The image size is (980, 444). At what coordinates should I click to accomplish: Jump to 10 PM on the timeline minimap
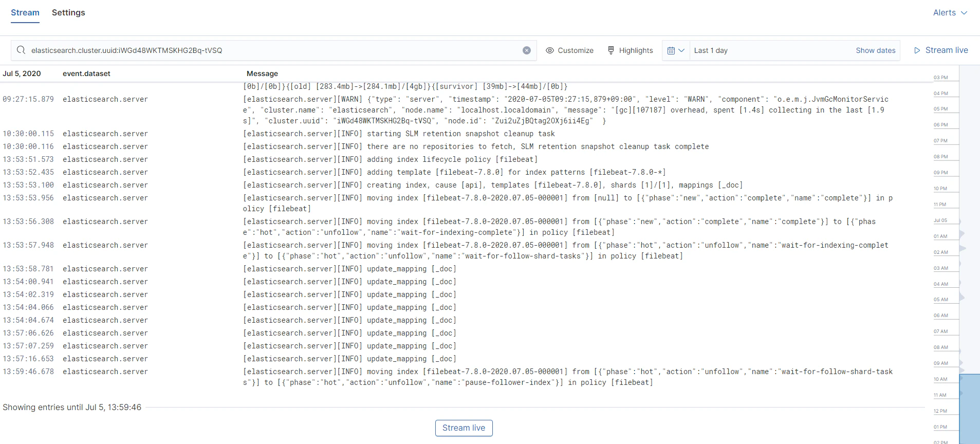[x=940, y=189]
